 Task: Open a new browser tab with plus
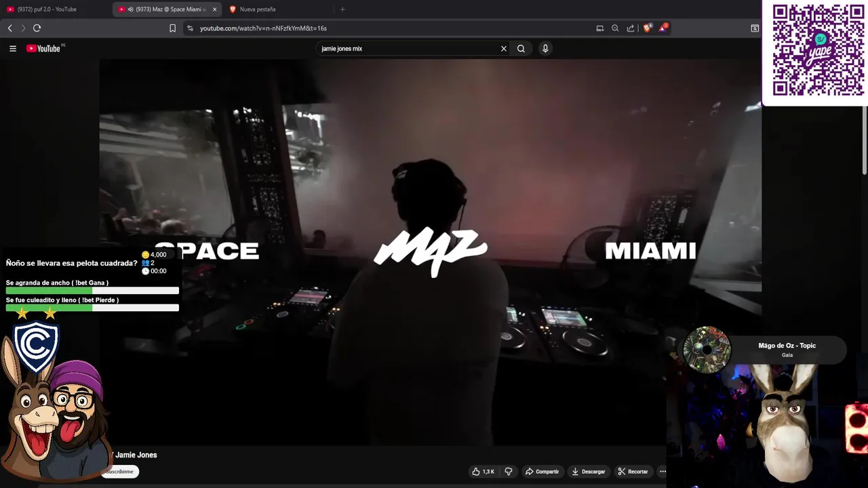(342, 9)
